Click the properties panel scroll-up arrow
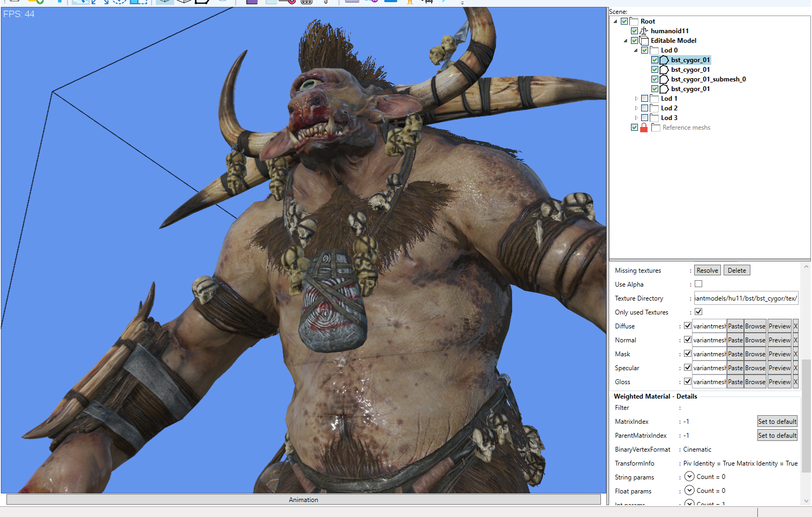 (x=807, y=266)
